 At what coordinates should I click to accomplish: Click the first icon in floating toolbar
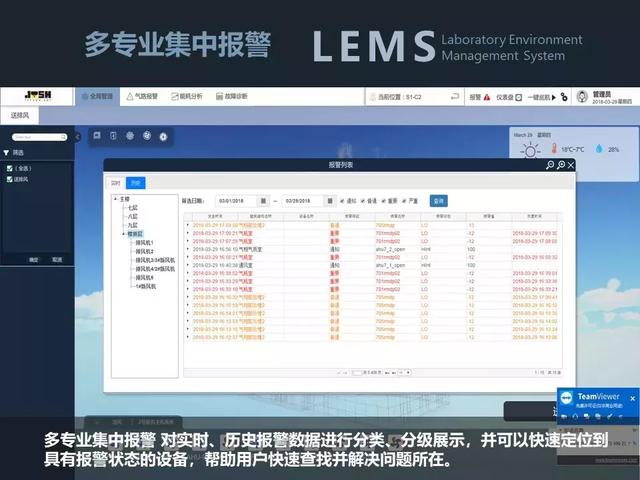click(98, 135)
